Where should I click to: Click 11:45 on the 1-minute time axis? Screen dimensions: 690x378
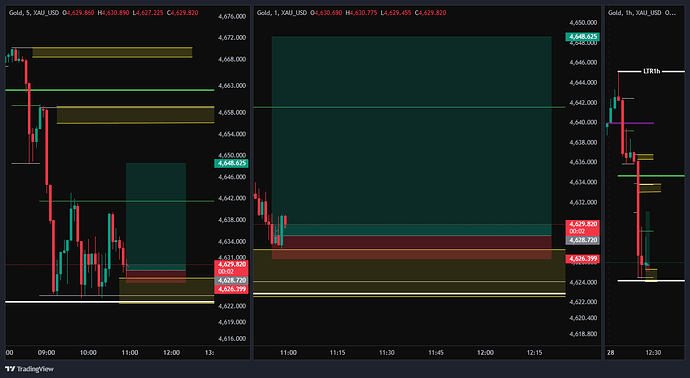pos(436,352)
